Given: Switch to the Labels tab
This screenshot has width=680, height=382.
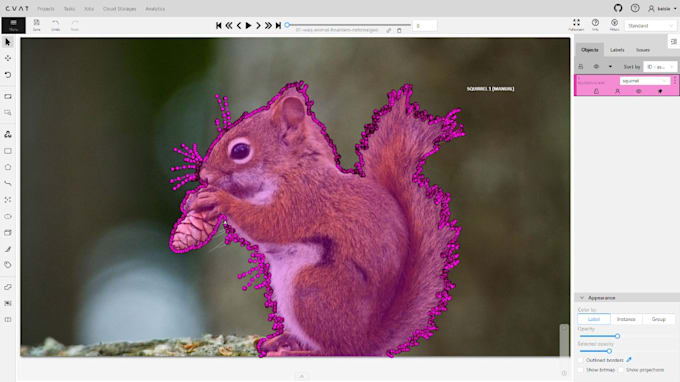Looking at the screenshot, I should click(x=617, y=50).
